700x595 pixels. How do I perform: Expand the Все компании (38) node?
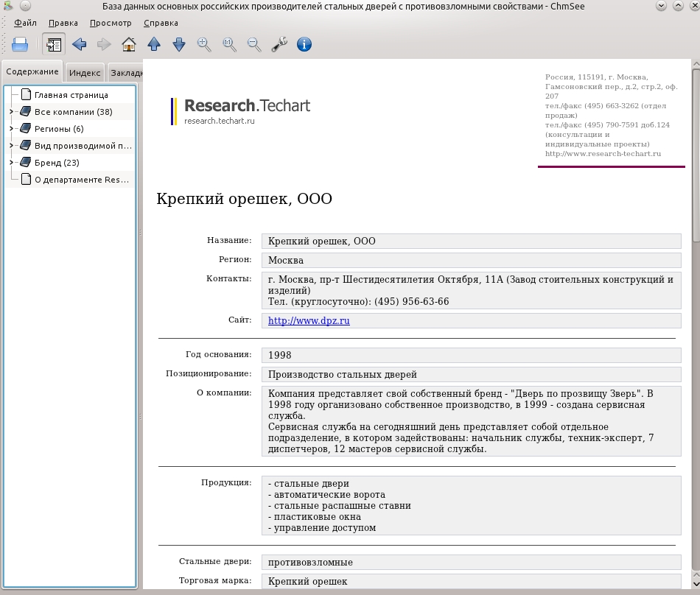tap(11, 112)
